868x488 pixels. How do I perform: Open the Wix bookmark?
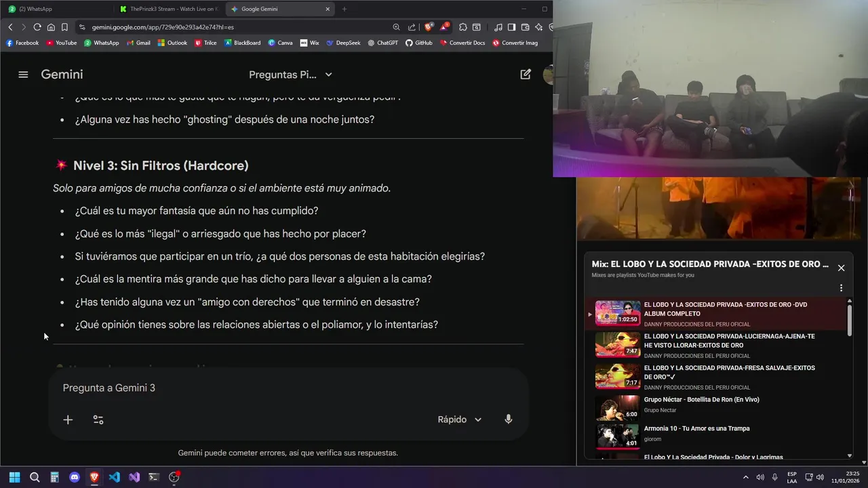coord(309,43)
